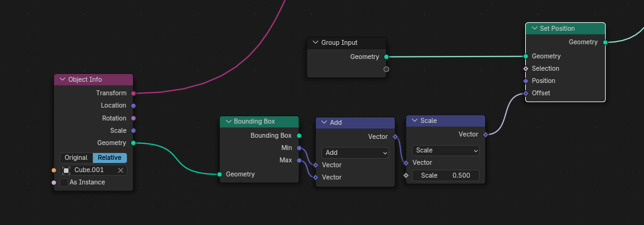Image resolution: width=644 pixels, height=225 pixels.
Task: Click the Bounding Box output socket
Action: pyautogui.click(x=299, y=136)
